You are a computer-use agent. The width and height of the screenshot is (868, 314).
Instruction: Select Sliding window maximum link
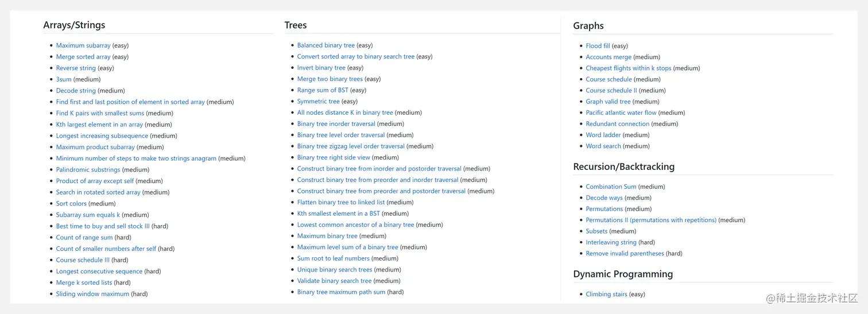pyautogui.click(x=92, y=294)
